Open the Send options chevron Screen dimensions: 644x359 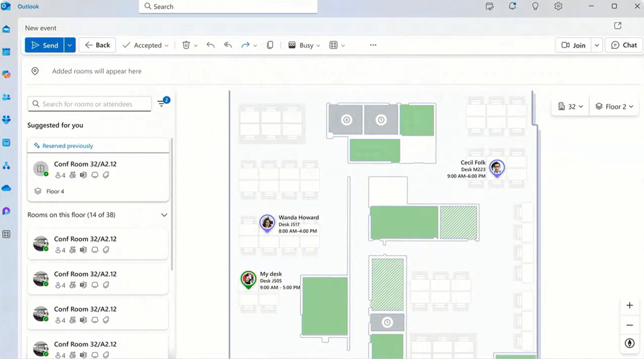pos(70,45)
